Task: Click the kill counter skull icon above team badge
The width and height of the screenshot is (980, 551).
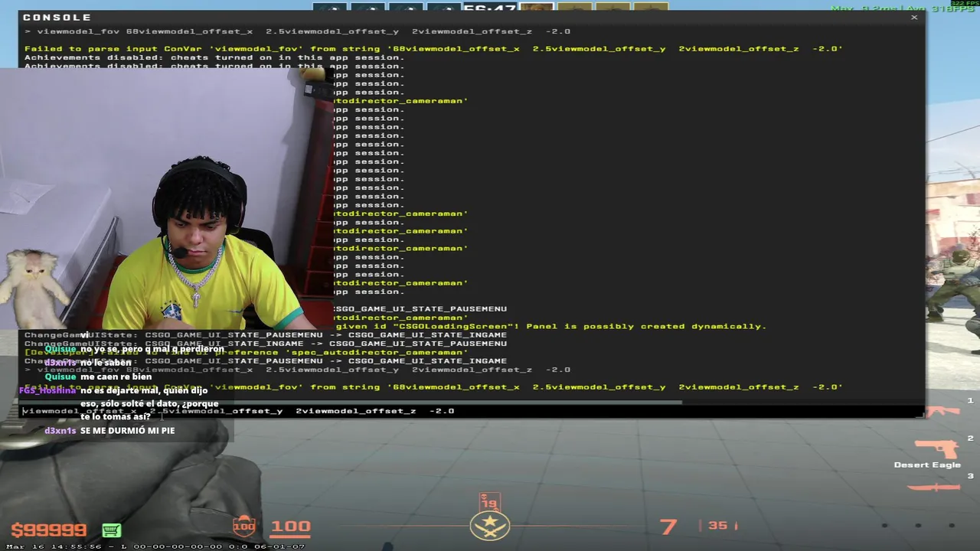Action: pyautogui.click(x=489, y=502)
